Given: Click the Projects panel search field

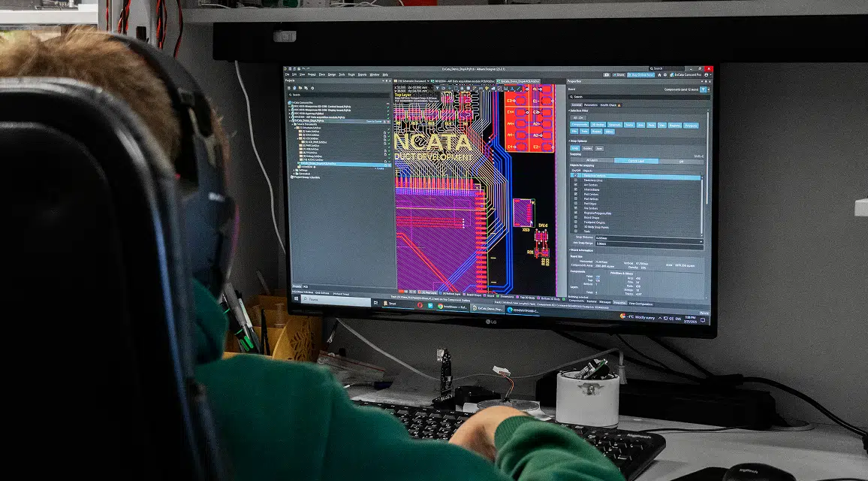Looking at the screenshot, I should pos(339,95).
